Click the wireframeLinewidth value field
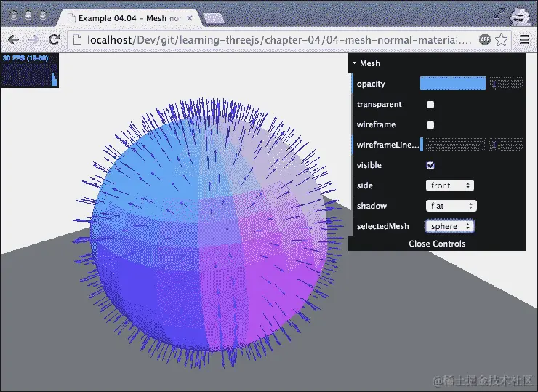The width and height of the screenshot is (538, 392). pyautogui.click(x=506, y=145)
